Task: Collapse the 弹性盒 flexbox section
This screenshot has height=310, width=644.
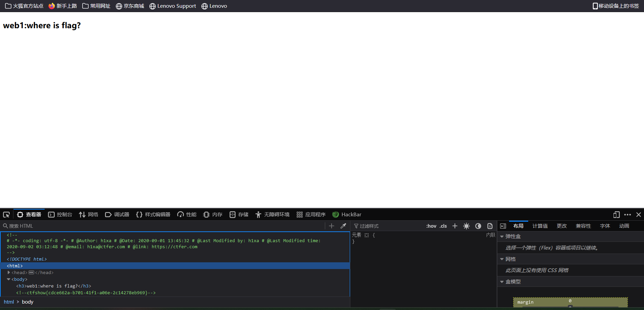Action: (502, 236)
